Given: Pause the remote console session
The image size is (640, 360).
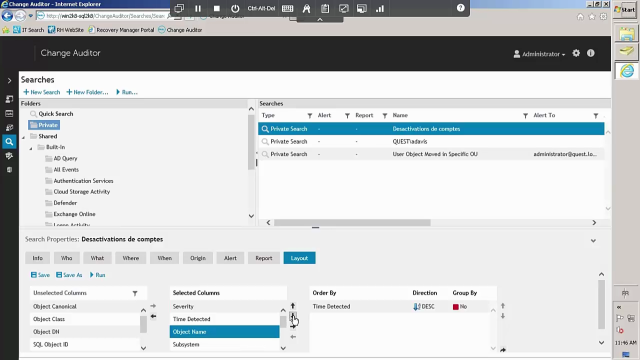Looking at the screenshot, I should pyautogui.click(x=198, y=9).
